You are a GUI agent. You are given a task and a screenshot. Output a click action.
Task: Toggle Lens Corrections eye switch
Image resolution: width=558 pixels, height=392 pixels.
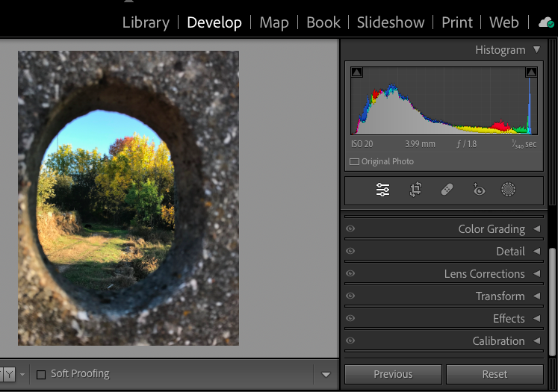tap(350, 274)
